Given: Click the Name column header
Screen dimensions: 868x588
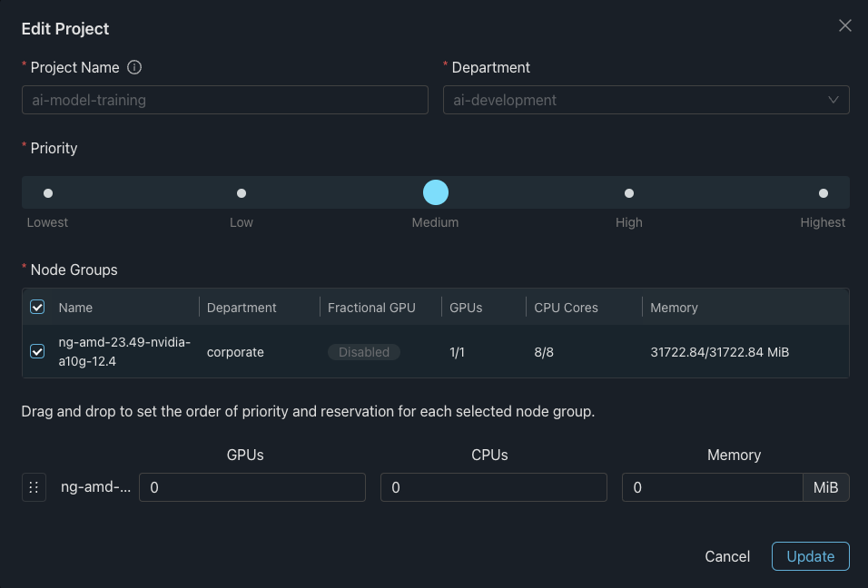Looking at the screenshot, I should click(75, 308).
